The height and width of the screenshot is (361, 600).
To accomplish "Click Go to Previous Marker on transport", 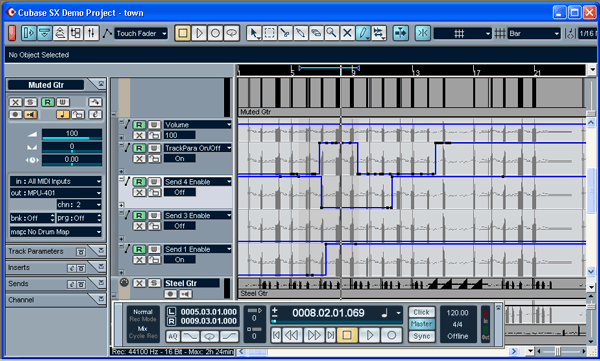I will click(276, 335).
